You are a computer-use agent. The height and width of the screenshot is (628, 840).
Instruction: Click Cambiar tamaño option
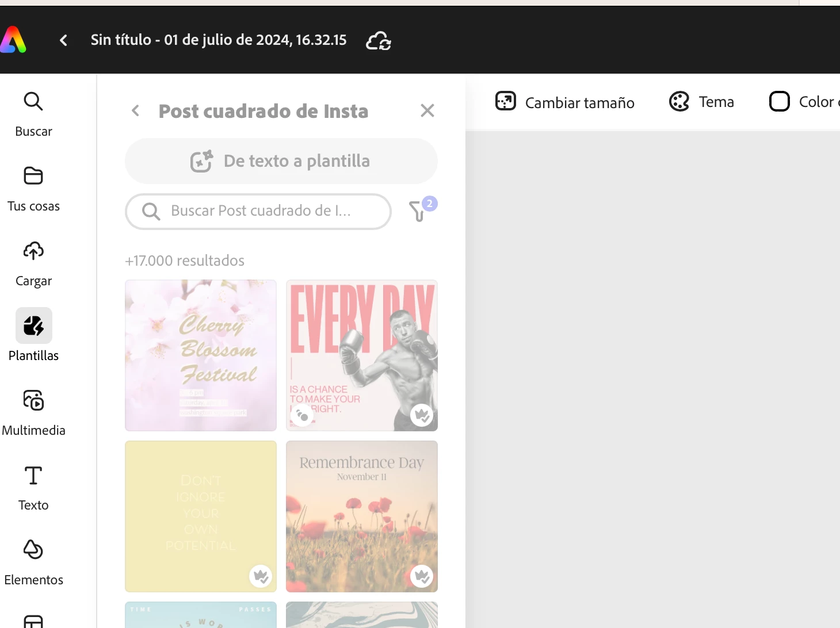click(565, 102)
